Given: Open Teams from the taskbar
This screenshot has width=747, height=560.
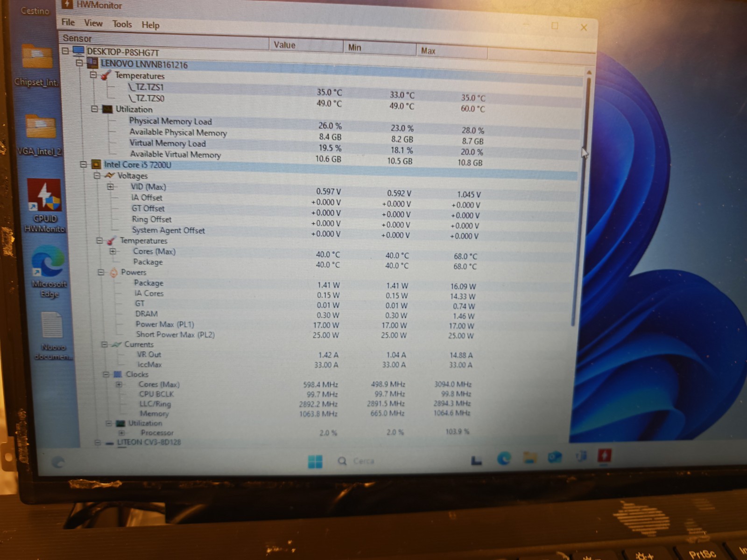Looking at the screenshot, I should 580,456.
